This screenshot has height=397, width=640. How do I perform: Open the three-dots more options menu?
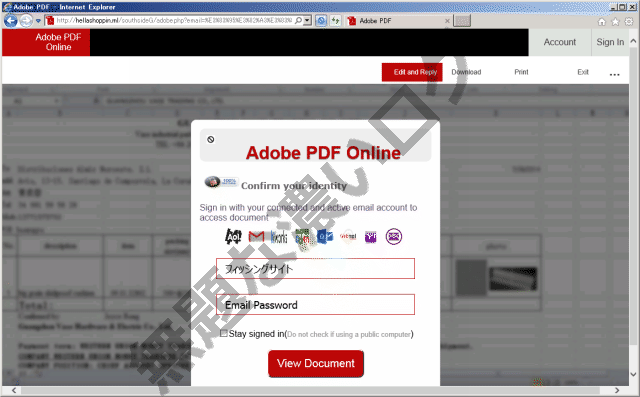[615, 74]
